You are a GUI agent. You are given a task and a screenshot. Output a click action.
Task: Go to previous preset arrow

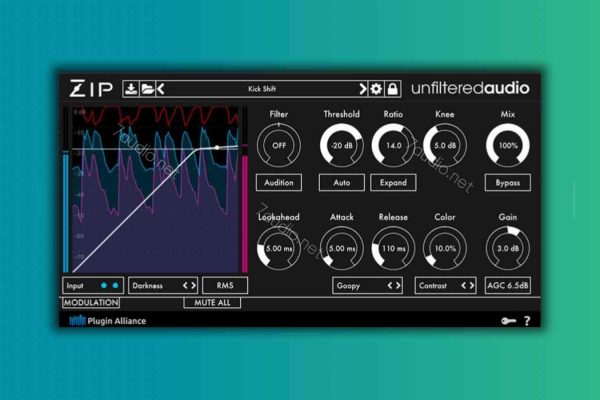161,89
